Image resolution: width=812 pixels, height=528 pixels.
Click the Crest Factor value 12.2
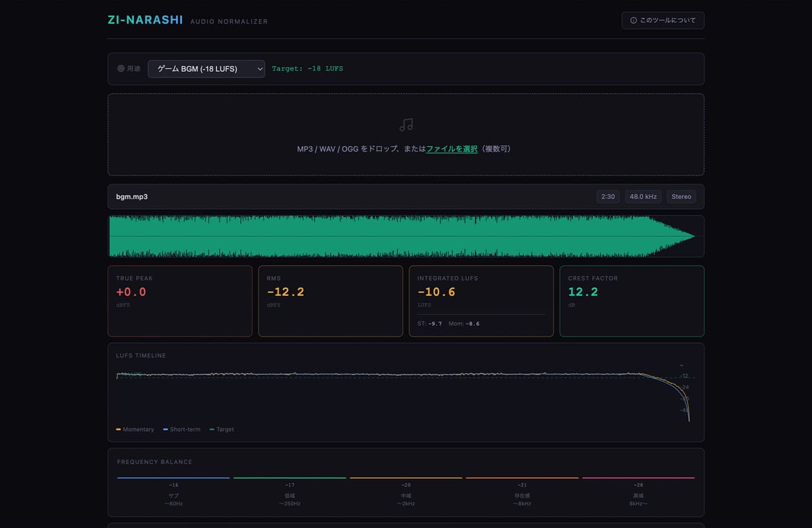[583, 292]
